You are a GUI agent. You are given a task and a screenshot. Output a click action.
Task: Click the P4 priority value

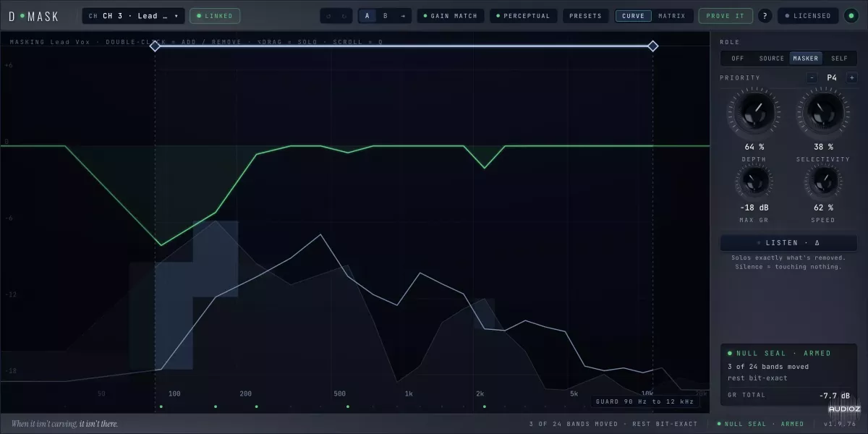point(832,77)
